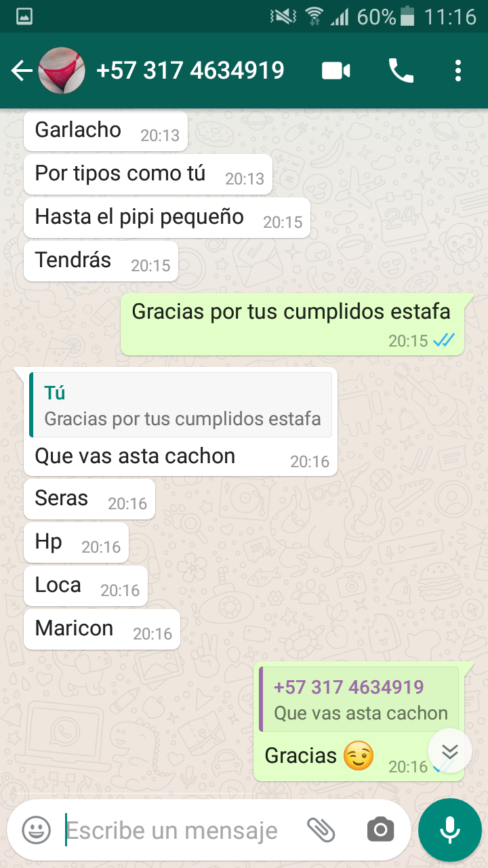Viewport: 488px width, 868px height.
Task: Open the three-dot overflow menu
Action: click(x=458, y=71)
